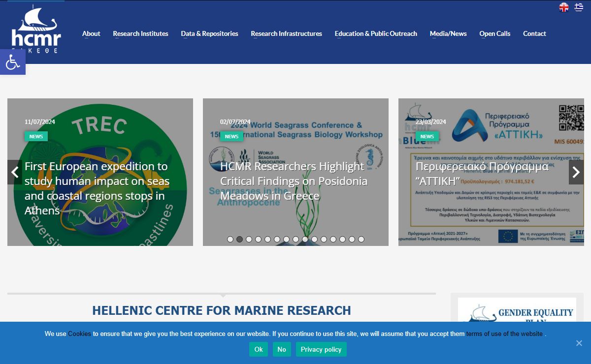Image resolution: width=591 pixels, height=364 pixels.
Task: Select the first carousel pagination dot
Action: point(230,239)
